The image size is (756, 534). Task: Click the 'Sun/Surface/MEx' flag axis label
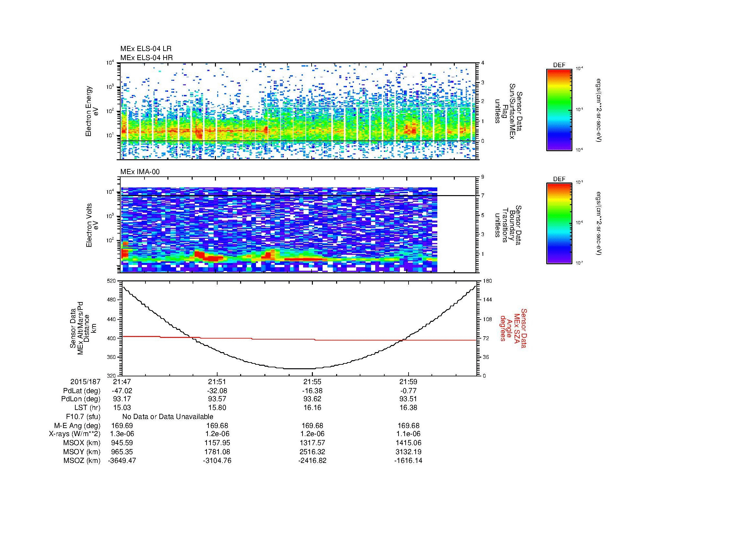point(512,111)
